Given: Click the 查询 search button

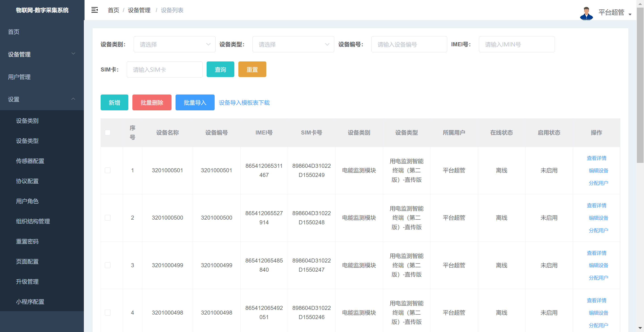Looking at the screenshot, I should click(220, 69).
